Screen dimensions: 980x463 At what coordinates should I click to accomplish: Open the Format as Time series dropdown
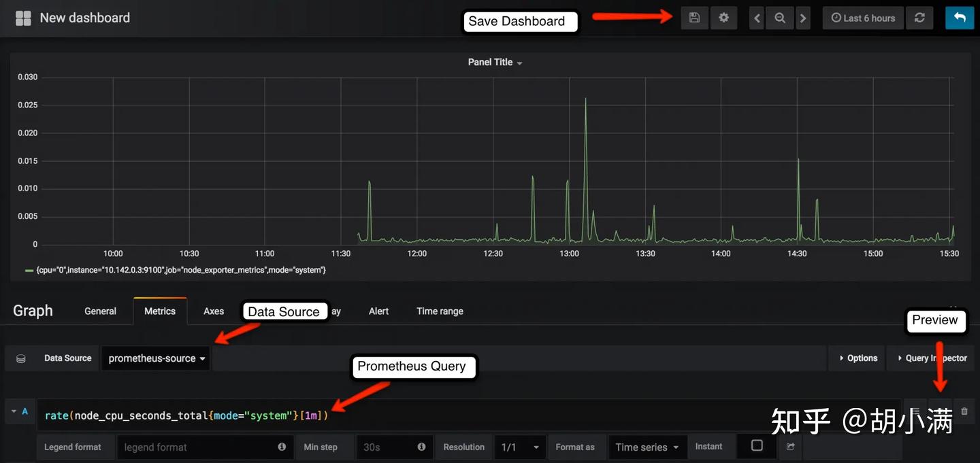[647, 447]
